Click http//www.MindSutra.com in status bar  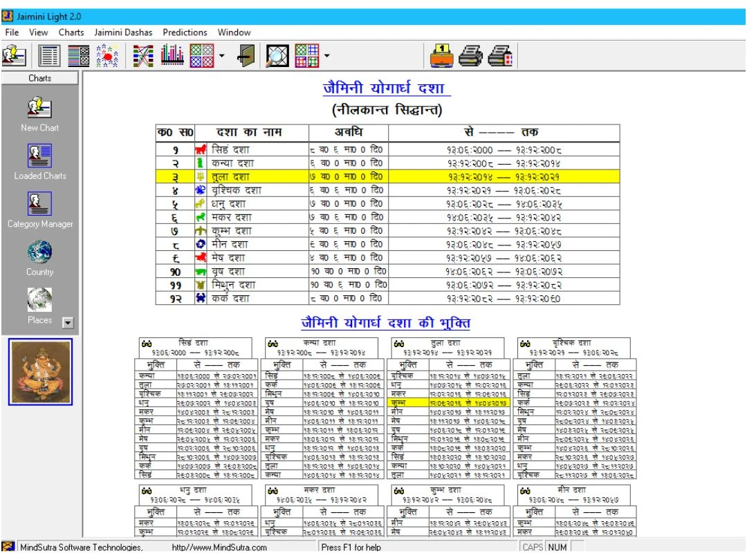point(219,547)
